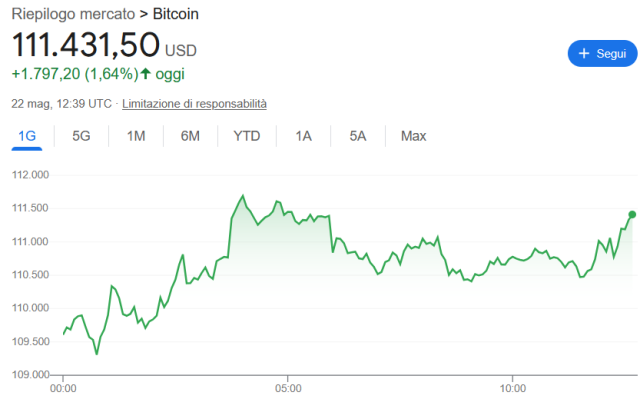Screen dimensions: 640x399
Task: Open the 1M time range tab
Action: (136, 136)
